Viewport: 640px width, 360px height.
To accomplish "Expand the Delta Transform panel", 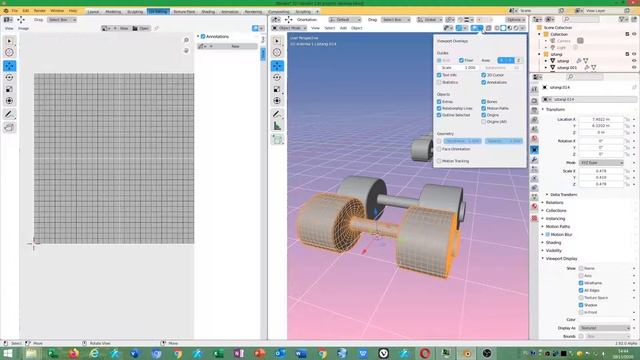I will 563,195.
